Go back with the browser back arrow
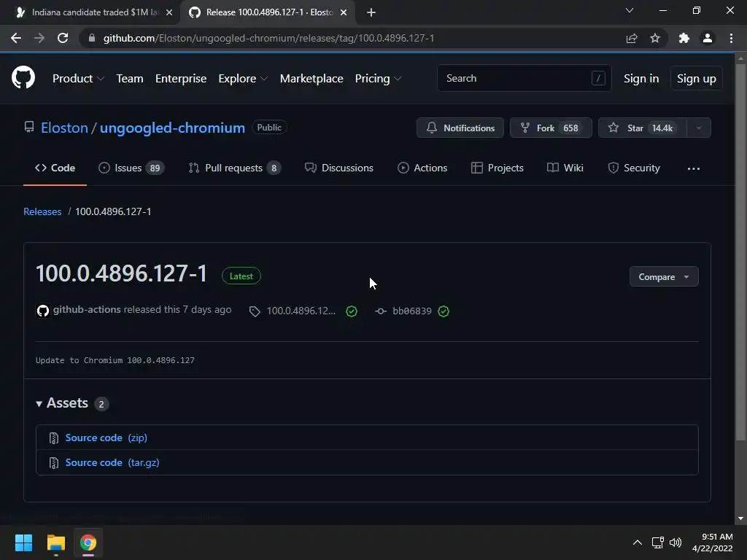The height and width of the screenshot is (560, 747). click(x=16, y=38)
